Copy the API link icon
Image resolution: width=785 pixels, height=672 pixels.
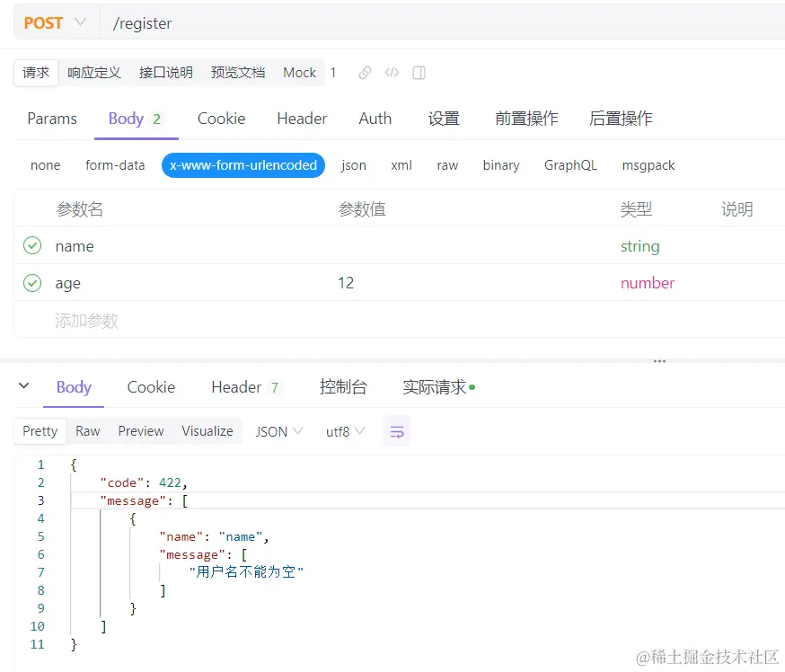tap(365, 73)
